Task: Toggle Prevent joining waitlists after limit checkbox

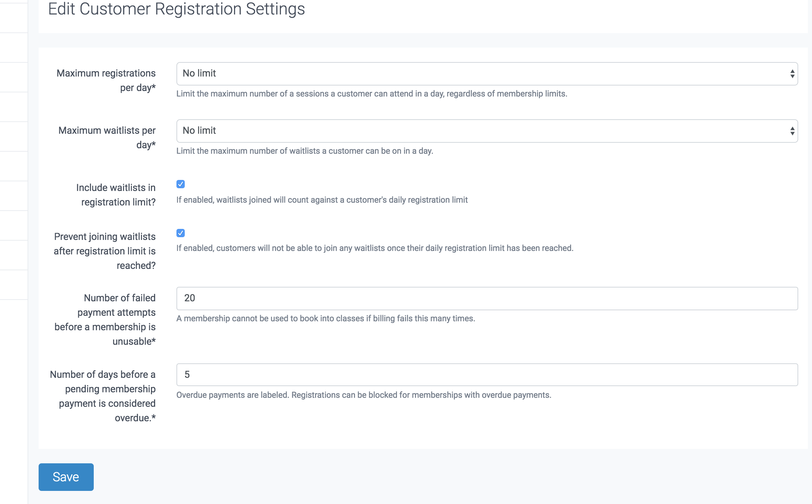Action: (x=181, y=233)
